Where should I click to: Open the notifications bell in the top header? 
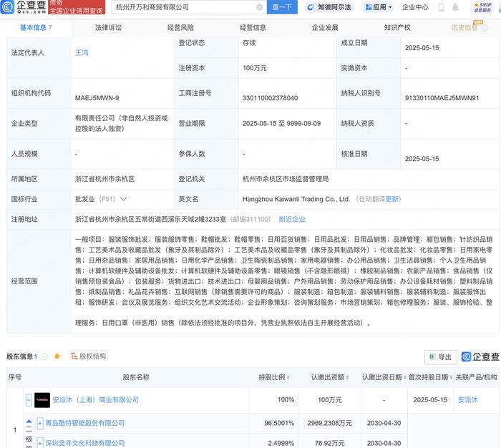[x=455, y=7]
